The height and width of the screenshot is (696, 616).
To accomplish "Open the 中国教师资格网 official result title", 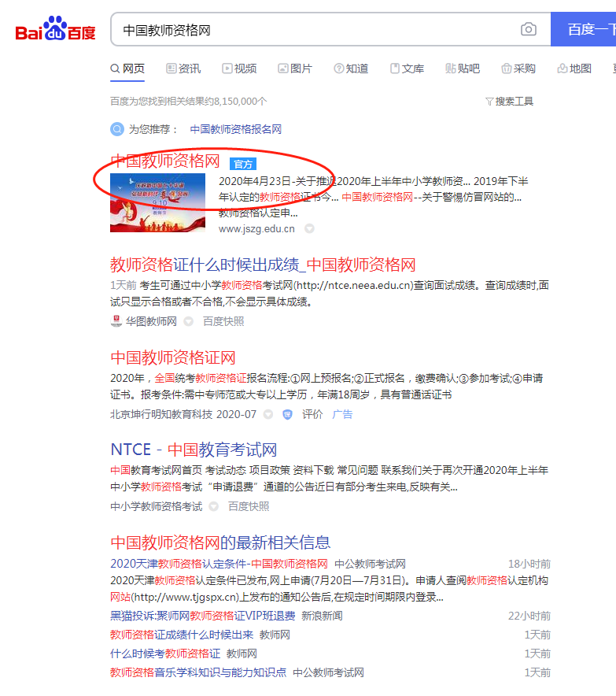I will pyautogui.click(x=165, y=161).
